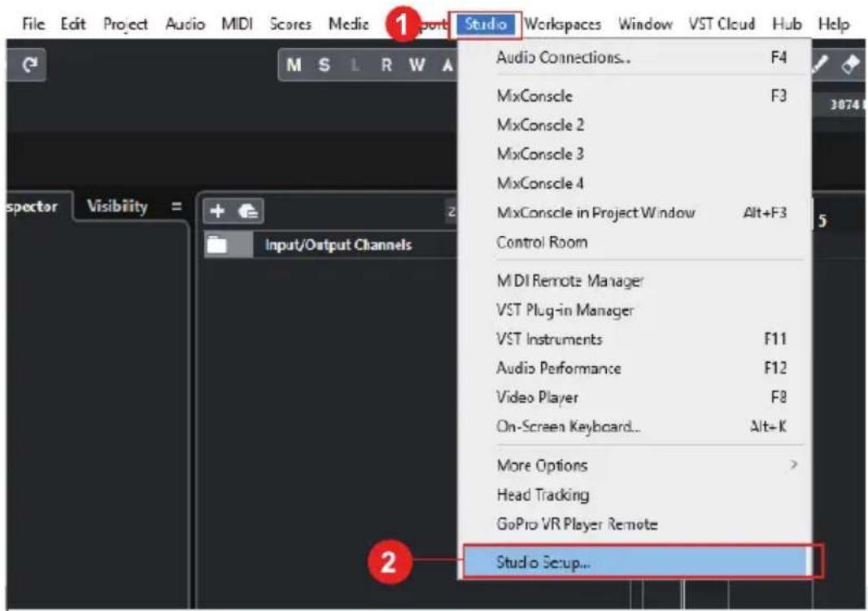Viewport: 868px width, 611px height.
Task: Open the Audio menu
Action: coord(185,24)
